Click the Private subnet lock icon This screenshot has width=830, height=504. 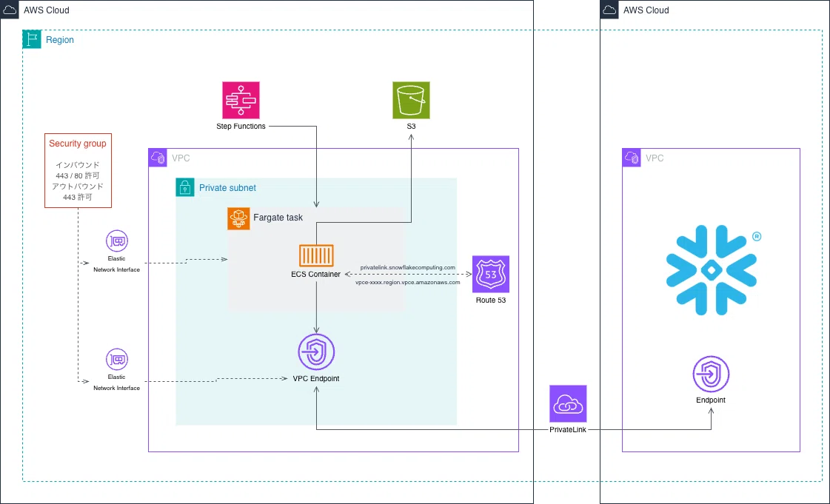185,187
